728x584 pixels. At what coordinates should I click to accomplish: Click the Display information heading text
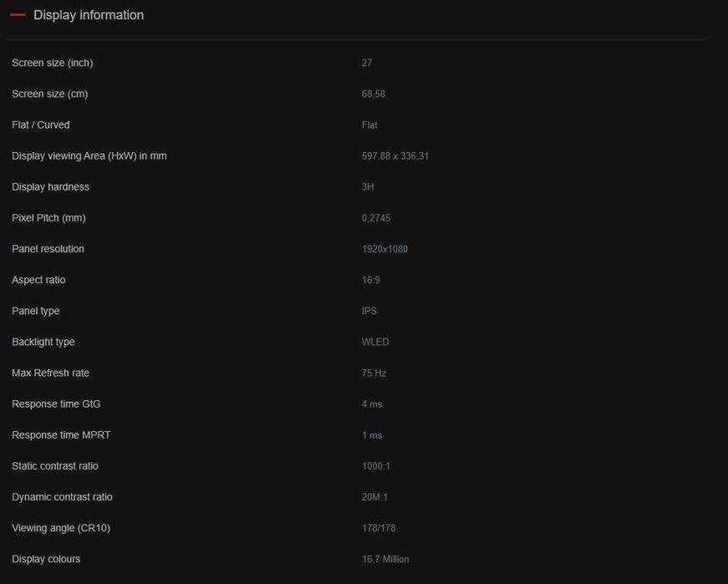[89, 15]
